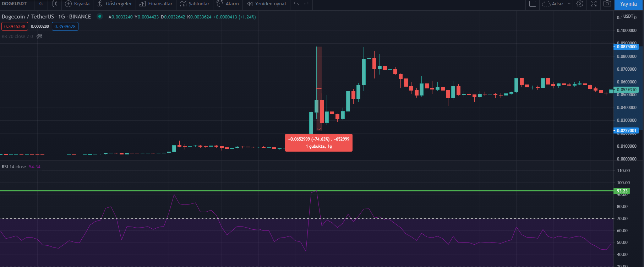Open the DOGEUSDT symbol search
Viewport: 644px width, 267px height.
14,4
